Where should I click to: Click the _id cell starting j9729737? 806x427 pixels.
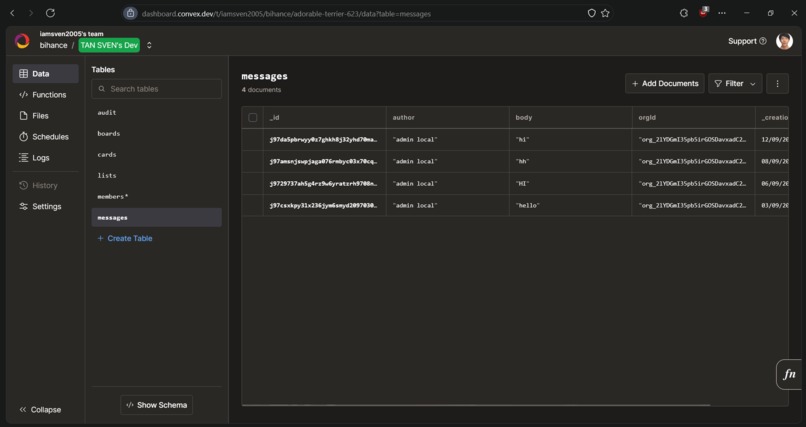click(x=324, y=183)
